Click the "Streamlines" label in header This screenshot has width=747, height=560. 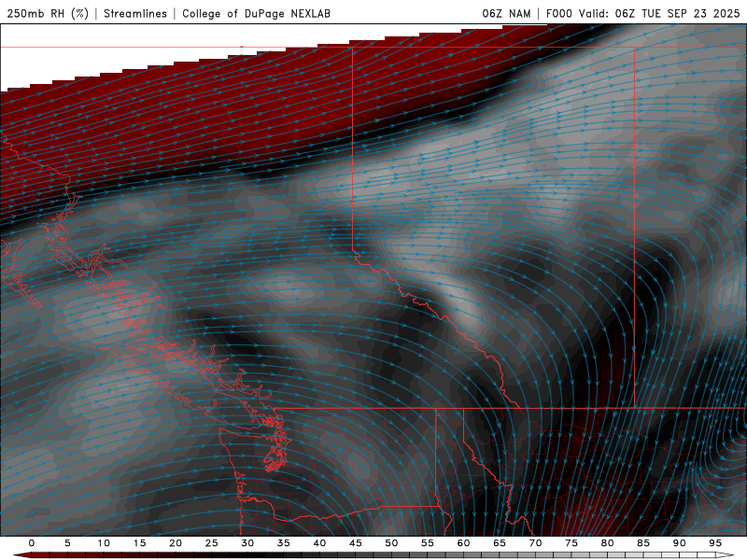click(135, 13)
